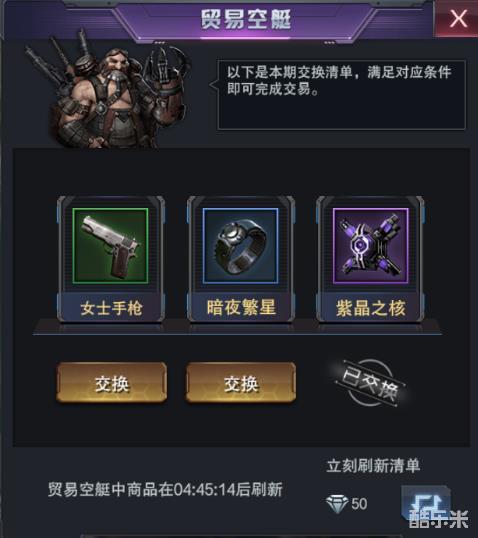Click the 女士手枪 name label
Image resolution: width=478 pixels, height=538 pixels.
[x=111, y=308]
